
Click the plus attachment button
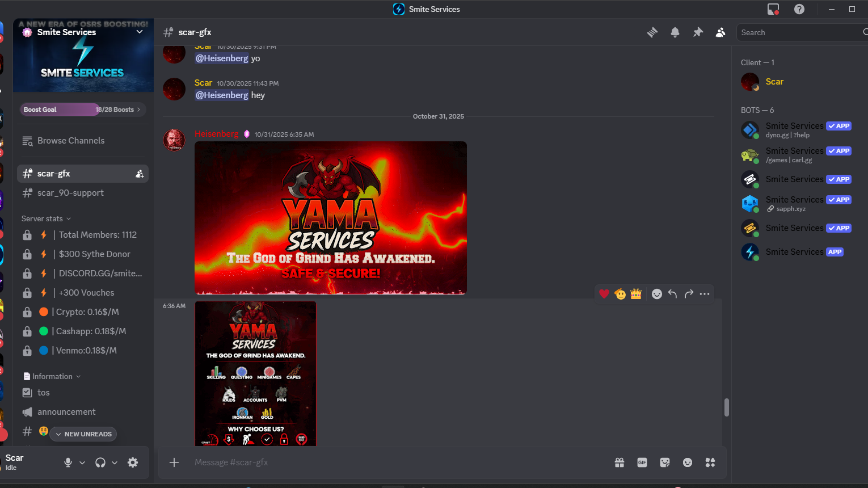click(174, 462)
